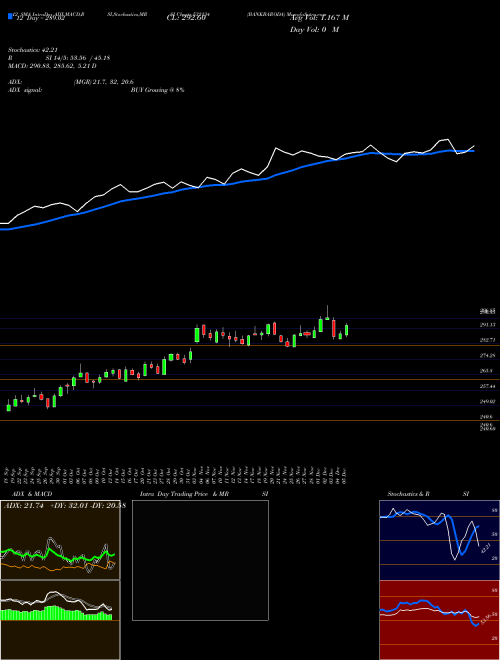Image resolution: width=500 pixels, height=660 pixels.
Task: Click the green MACD histogram bars
Action: click(56, 613)
